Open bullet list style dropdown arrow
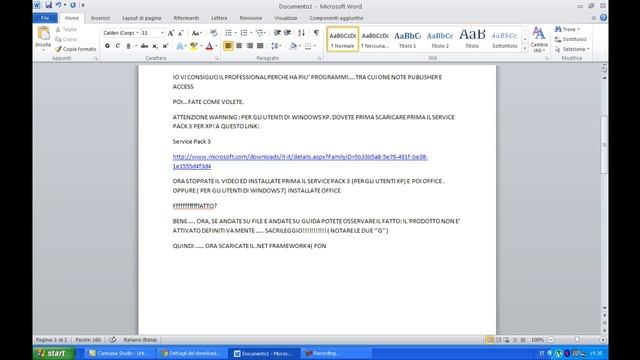Image resolution: width=640 pixels, height=360 pixels. click(x=236, y=33)
